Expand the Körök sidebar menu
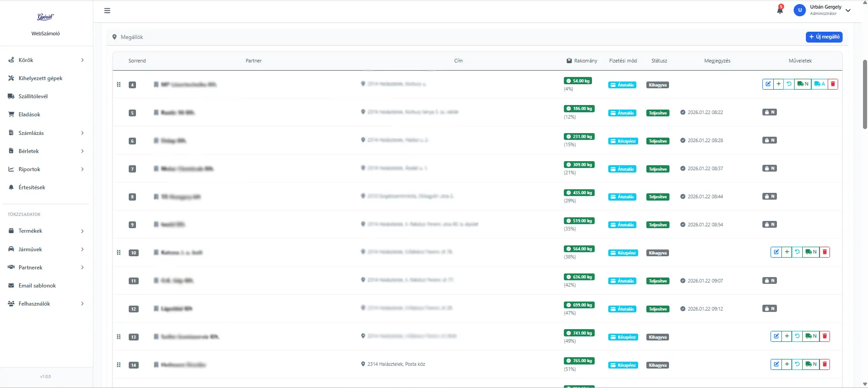This screenshot has width=868, height=388. pyautogui.click(x=46, y=60)
